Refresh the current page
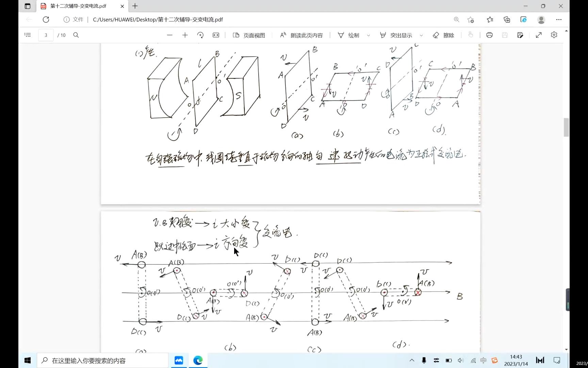 pyautogui.click(x=46, y=20)
